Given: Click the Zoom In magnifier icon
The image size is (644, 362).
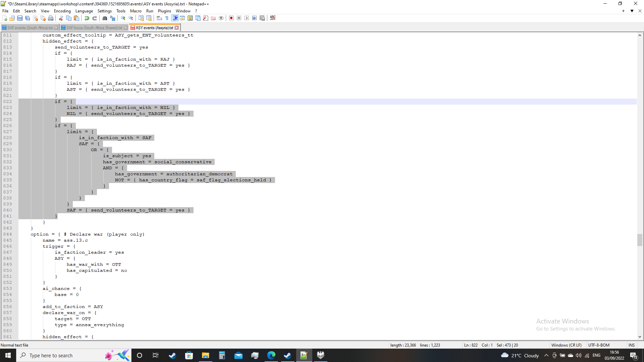Looking at the screenshot, I should 123,18.
